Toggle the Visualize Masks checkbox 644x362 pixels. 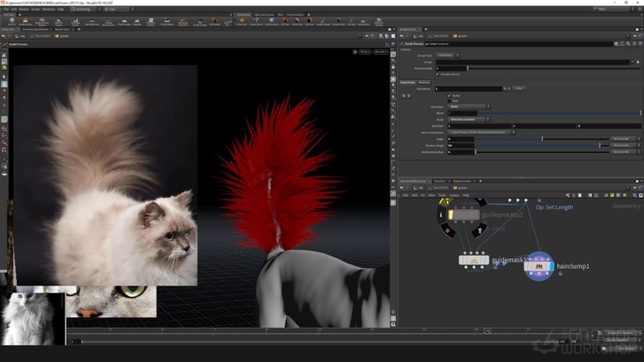pyautogui.click(x=437, y=74)
